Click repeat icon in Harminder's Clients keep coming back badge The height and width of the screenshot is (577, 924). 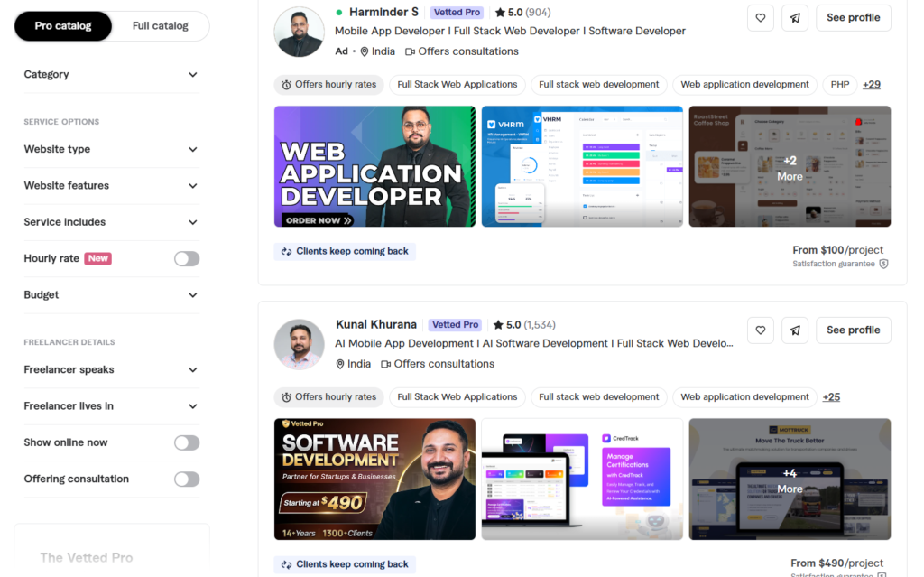[286, 252]
